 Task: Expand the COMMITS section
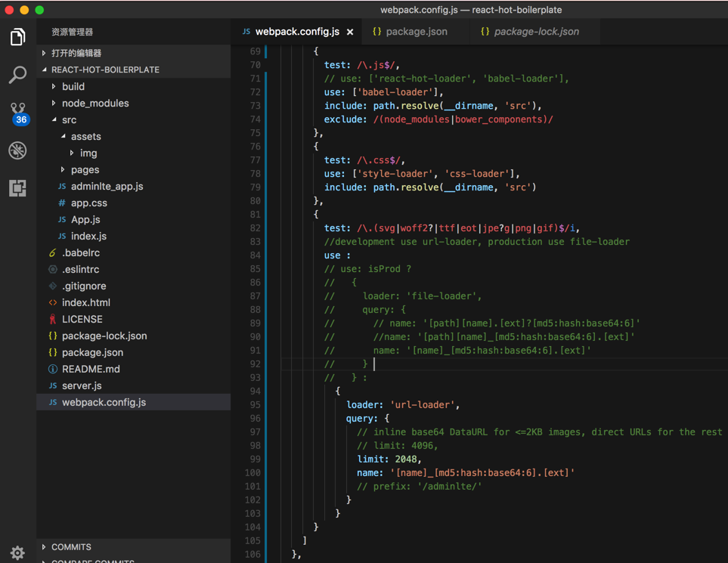(x=71, y=547)
